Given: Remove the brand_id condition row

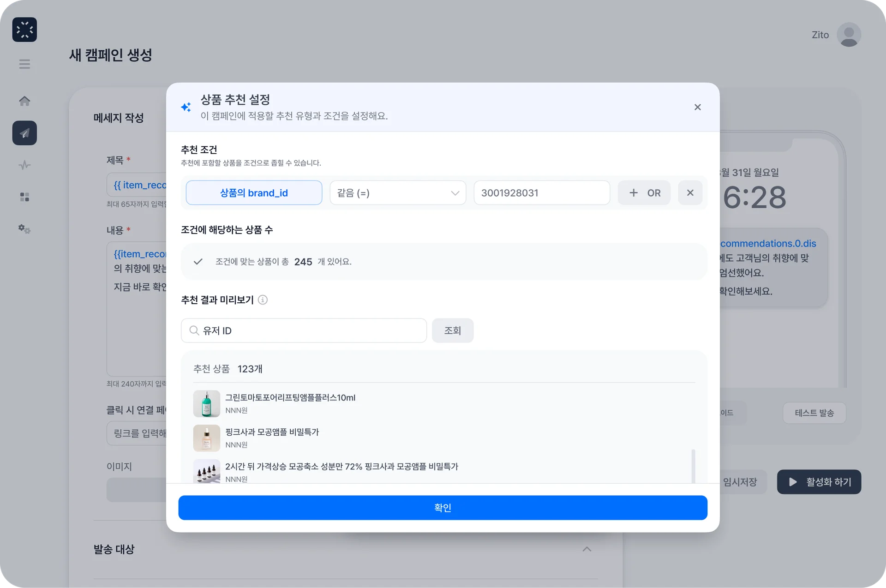Looking at the screenshot, I should point(690,193).
